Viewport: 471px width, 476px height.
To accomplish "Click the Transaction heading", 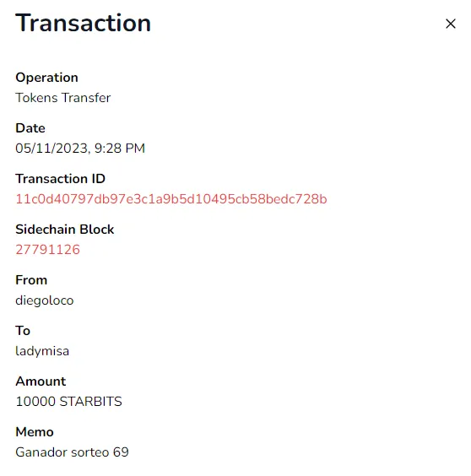I will pos(84,23).
